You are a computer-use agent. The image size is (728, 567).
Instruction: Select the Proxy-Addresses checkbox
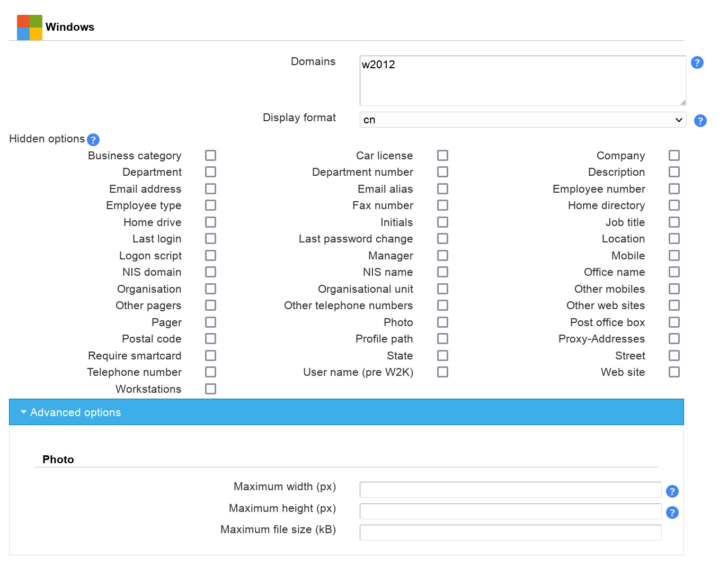click(x=674, y=339)
